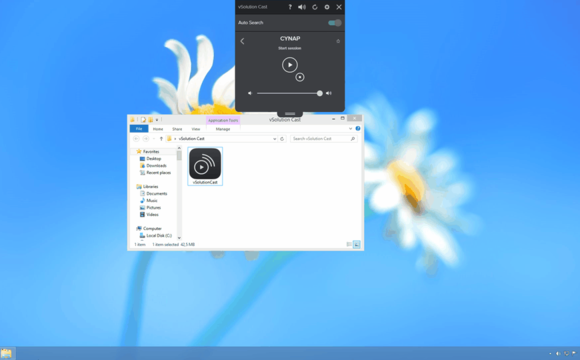Click the collapse handle below Cast panel
The width and height of the screenshot is (580, 360).
click(x=290, y=114)
